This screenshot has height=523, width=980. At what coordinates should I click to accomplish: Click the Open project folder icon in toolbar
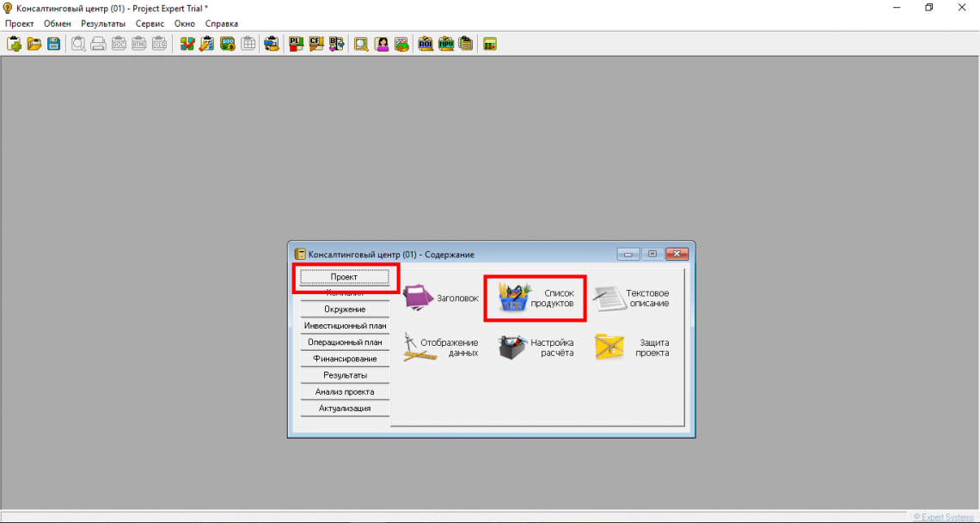click(x=34, y=44)
